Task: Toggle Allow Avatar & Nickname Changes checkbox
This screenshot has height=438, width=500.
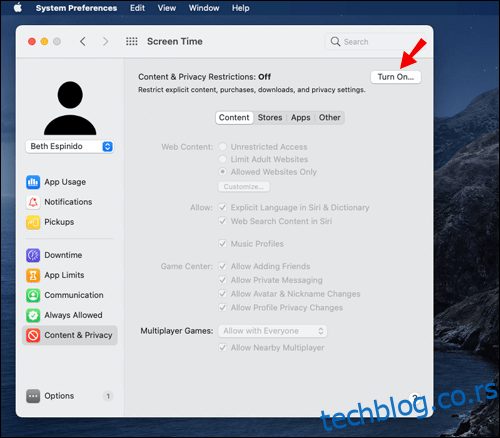Action: coord(222,294)
